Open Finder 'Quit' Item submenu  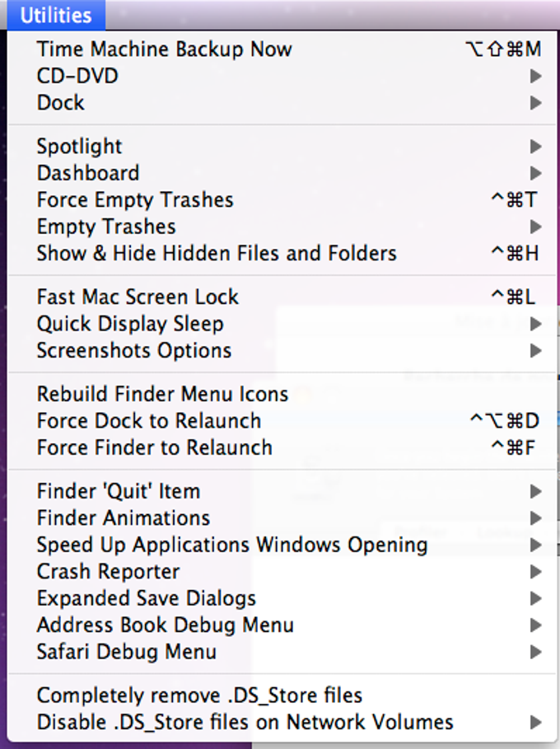click(x=282, y=491)
